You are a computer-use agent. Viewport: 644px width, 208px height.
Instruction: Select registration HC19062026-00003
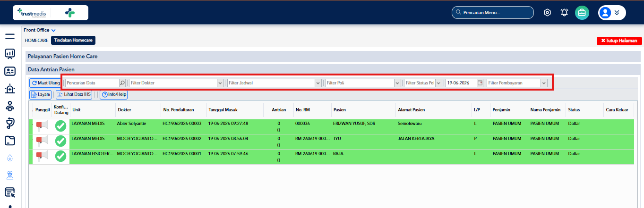pyautogui.click(x=182, y=124)
